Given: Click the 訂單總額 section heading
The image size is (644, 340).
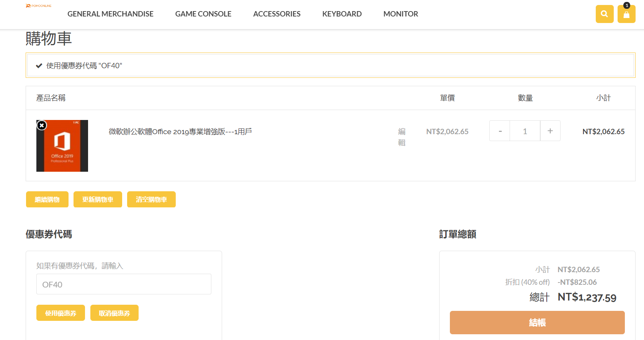Looking at the screenshot, I should [x=458, y=234].
